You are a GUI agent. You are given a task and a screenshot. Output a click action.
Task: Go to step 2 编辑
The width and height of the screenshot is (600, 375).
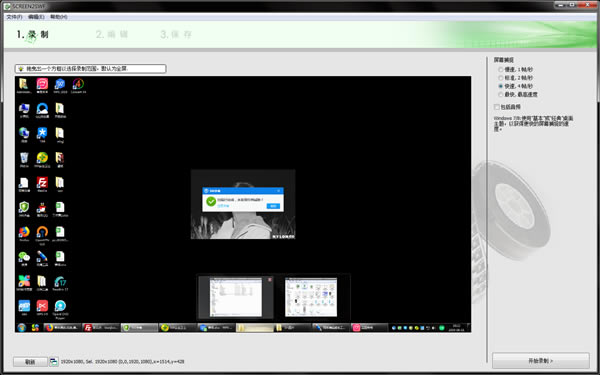coord(112,34)
